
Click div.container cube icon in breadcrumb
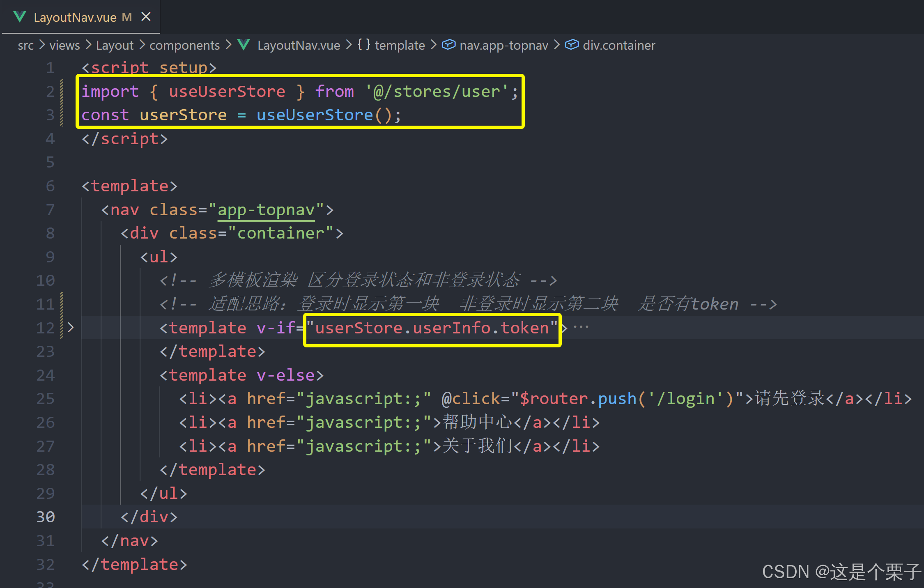571,45
